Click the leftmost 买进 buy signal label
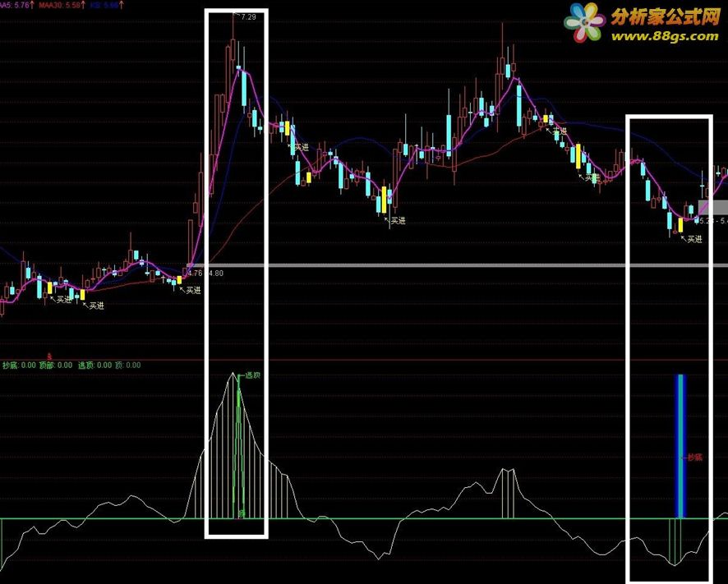 (63, 300)
